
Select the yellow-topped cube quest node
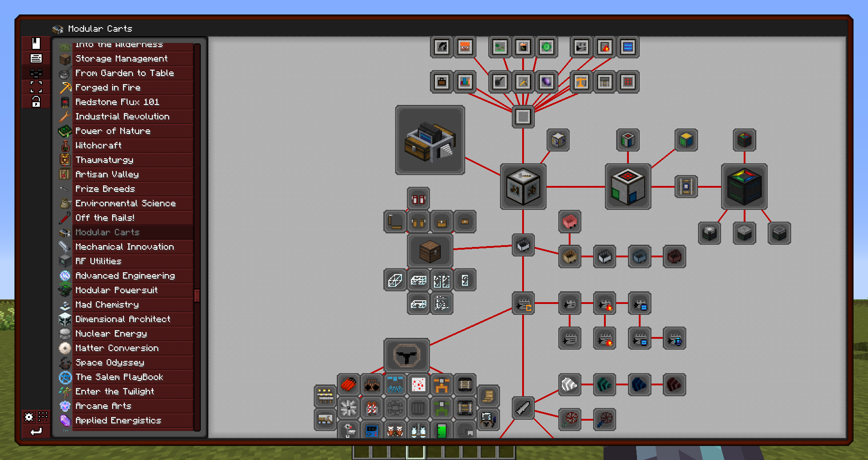686,140
